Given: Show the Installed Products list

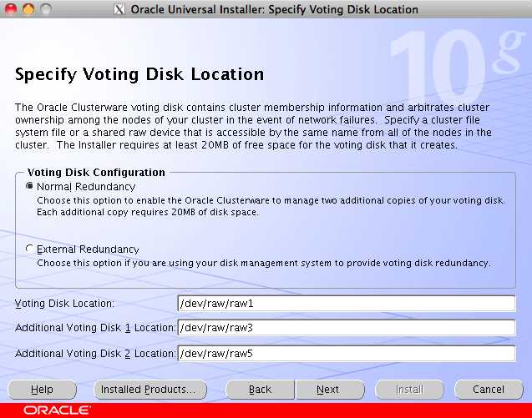Looking at the screenshot, I should (x=148, y=390).
